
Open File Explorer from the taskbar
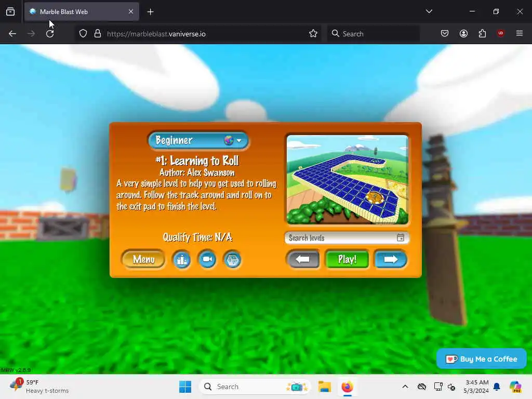point(324,387)
